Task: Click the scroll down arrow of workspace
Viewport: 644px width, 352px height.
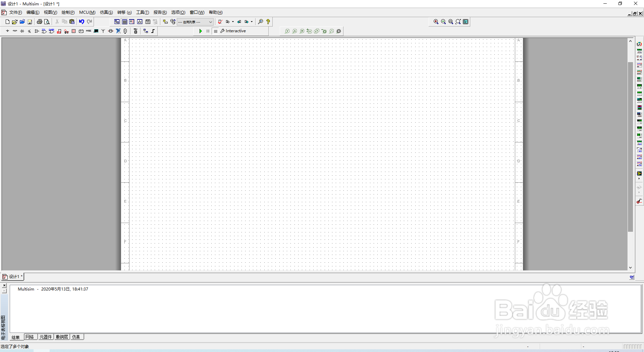Action: point(630,268)
